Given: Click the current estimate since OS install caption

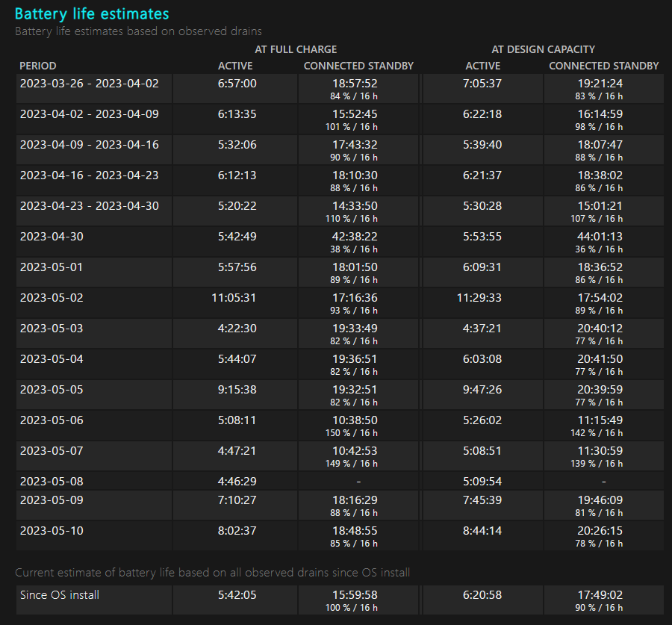Looking at the screenshot, I should click(212, 573).
